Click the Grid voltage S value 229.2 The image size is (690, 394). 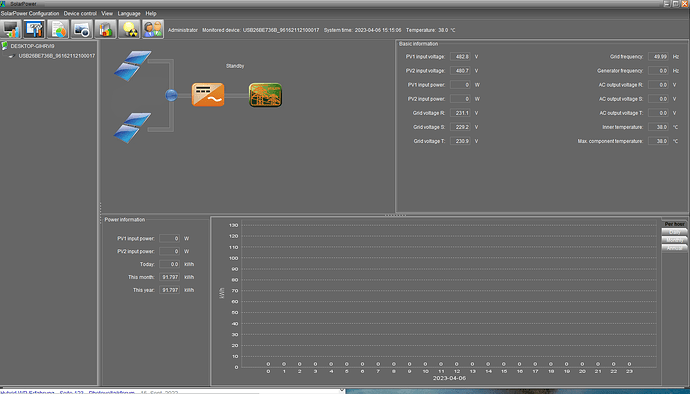coord(460,127)
